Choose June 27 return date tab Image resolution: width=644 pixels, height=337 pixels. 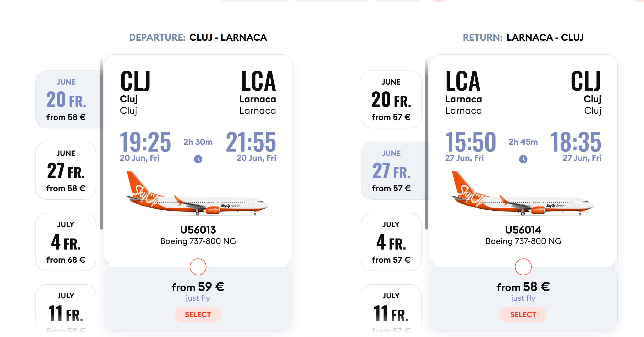(x=391, y=170)
